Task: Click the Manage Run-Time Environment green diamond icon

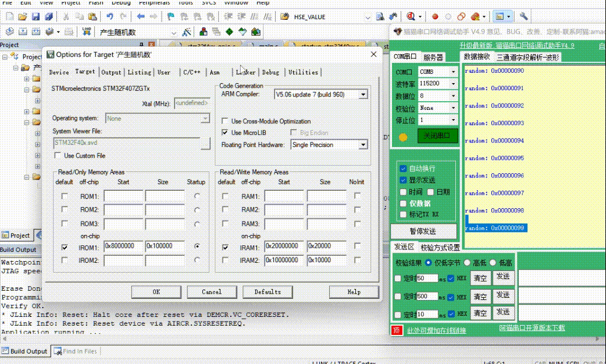Action: (230, 32)
